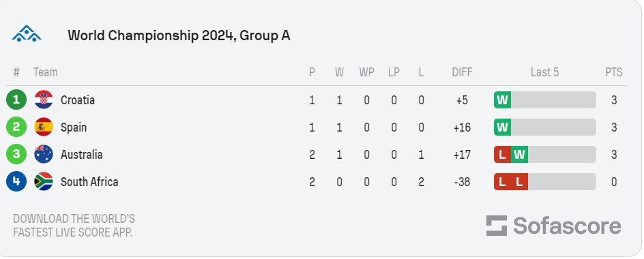Click the Spain flag icon
Viewport: 644px width, 259px height.
click(x=44, y=127)
